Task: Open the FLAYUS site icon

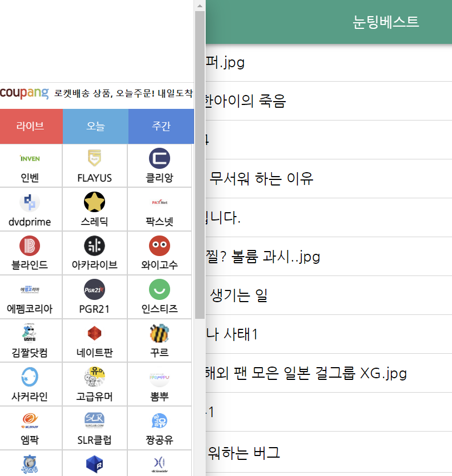Action: pyautogui.click(x=95, y=158)
